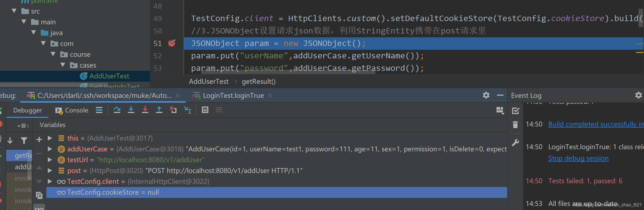
Task: Click the Step Into icon
Action: click(131, 110)
